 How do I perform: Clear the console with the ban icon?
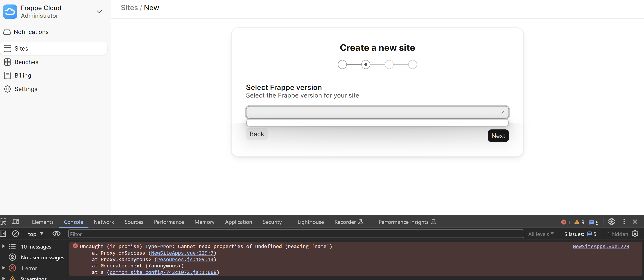pyautogui.click(x=16, y=234)
